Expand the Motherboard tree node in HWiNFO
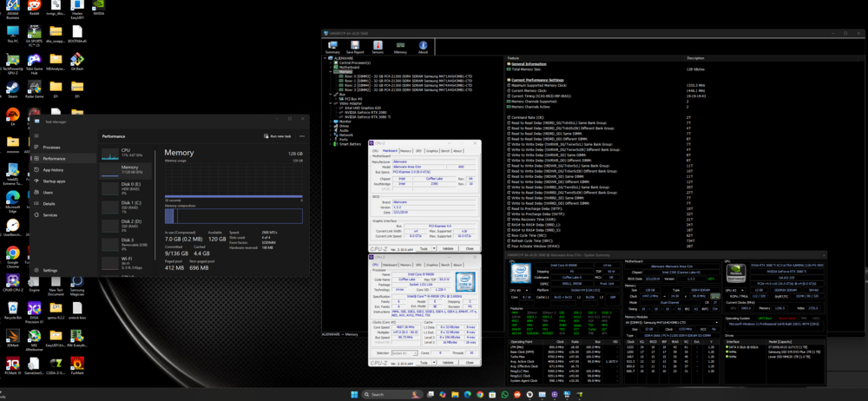Image resolution: width=868 pixels, height=401 pixels. [332, 67]
